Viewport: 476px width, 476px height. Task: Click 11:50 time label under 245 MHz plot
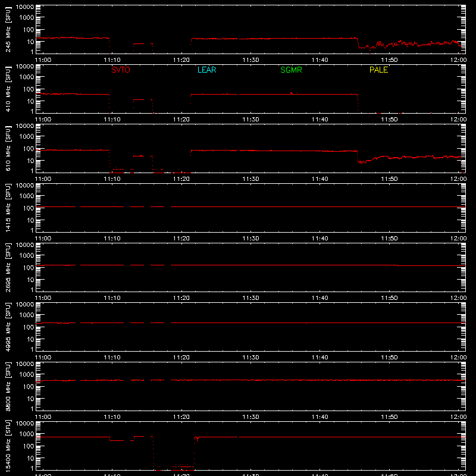click(x=389, y=60)
